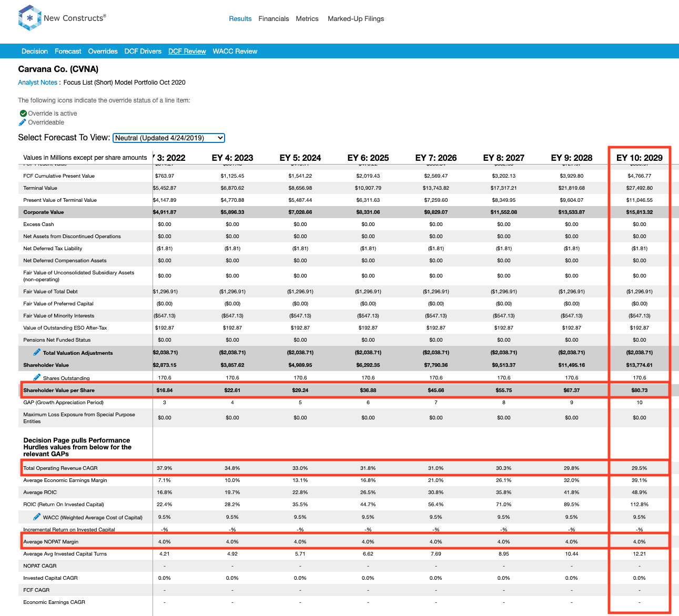Screen dimensions: 679x616
Task: Click the Average Economic Earnings Margin label
Action: pyautogui.click(x=65, y=480)
